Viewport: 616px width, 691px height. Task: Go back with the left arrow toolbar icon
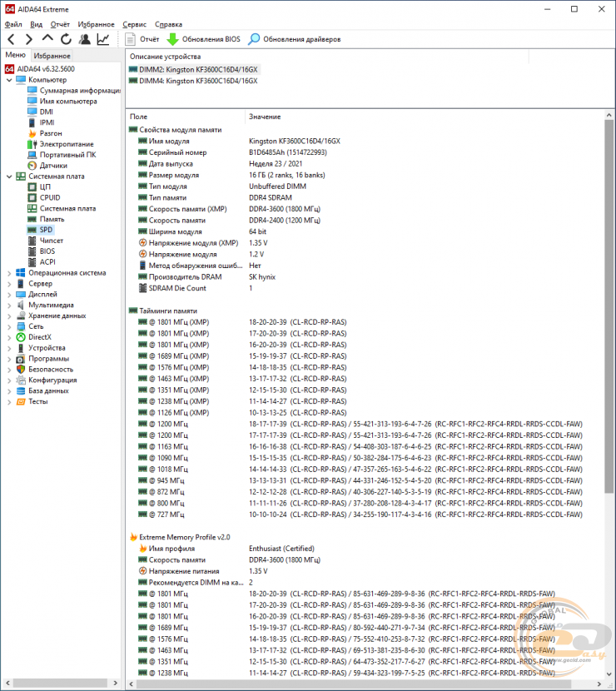coord(11,39)
